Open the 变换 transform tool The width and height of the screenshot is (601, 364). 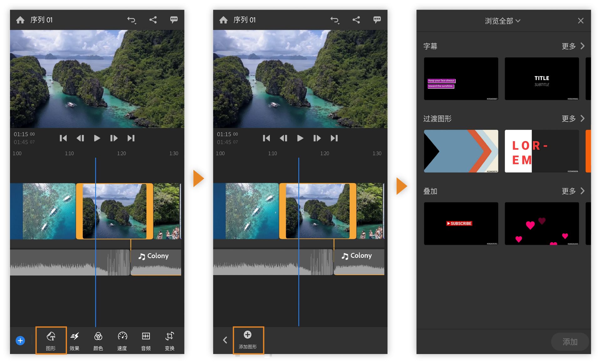coord(170,340)
